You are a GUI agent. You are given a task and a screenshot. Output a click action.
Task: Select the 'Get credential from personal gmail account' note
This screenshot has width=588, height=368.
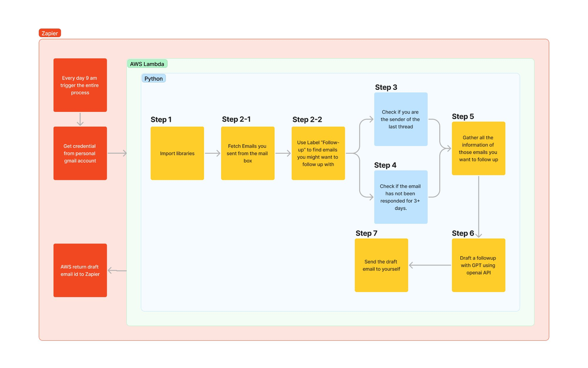pos(80,153)
